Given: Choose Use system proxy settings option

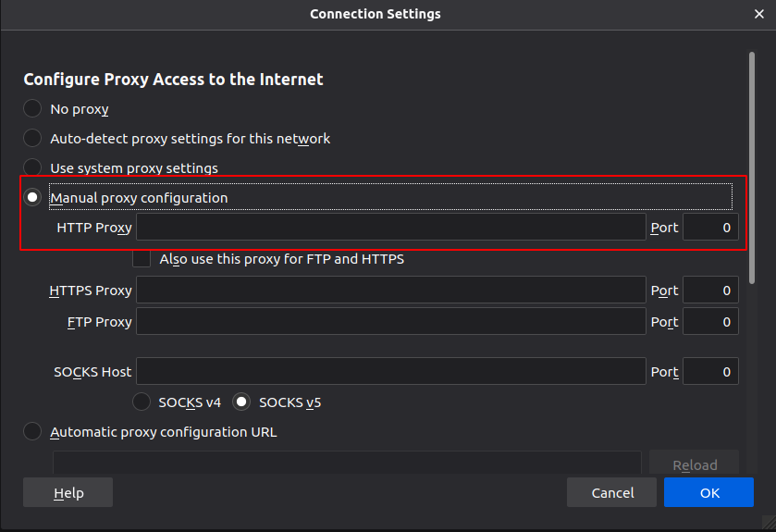Looking at the screenshot, I should coord(32,168).
